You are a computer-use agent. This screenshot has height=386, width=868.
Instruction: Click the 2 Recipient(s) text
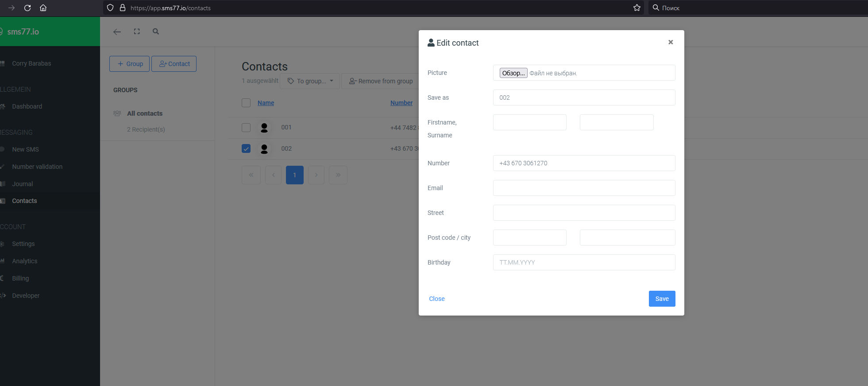(x=146, y=129)
